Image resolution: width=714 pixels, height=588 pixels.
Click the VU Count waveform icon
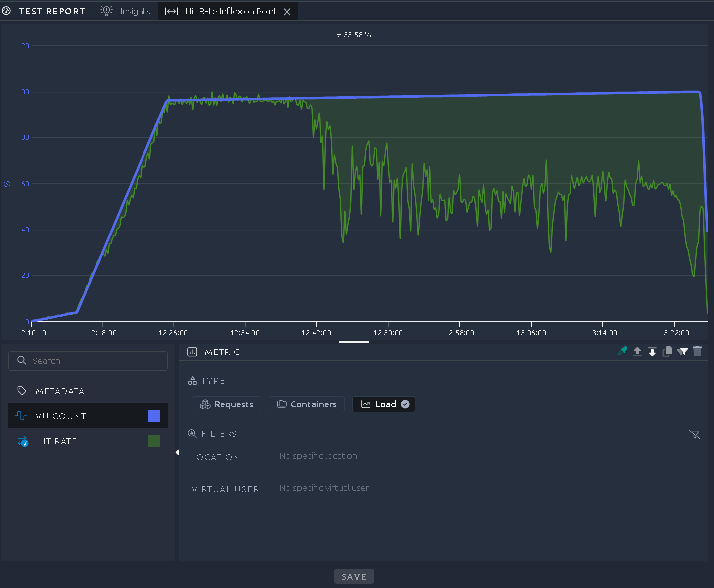[x=21, y=416]
